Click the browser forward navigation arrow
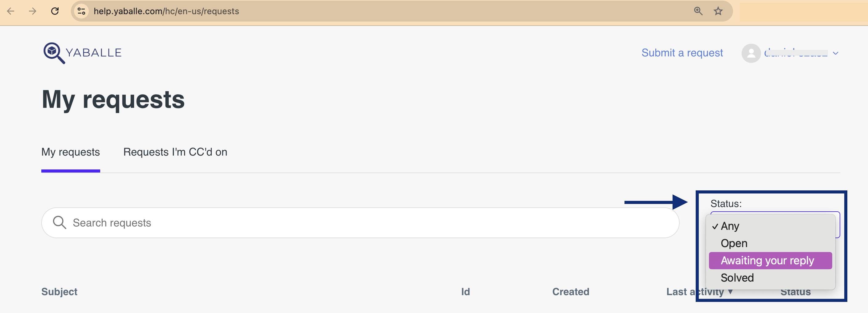The image size is (868, 313). (x=32, y=11)
